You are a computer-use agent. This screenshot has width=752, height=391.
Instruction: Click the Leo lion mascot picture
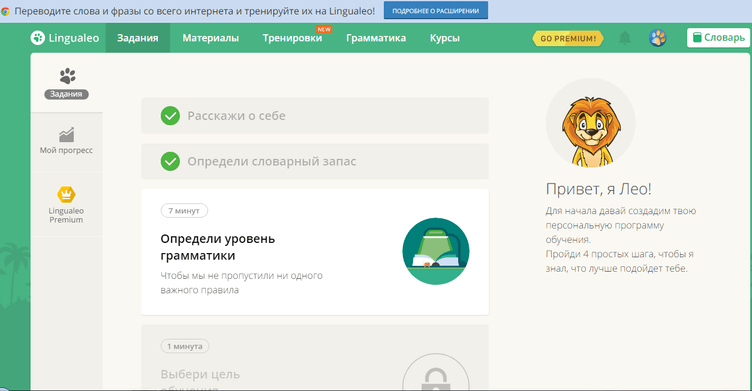pyautogui.click(x=591, y=124)
